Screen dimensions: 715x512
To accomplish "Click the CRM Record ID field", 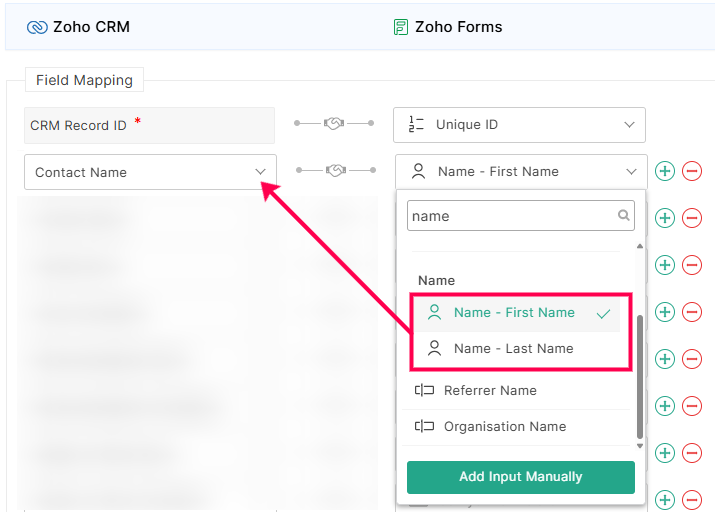I will [x=149, y=125].
